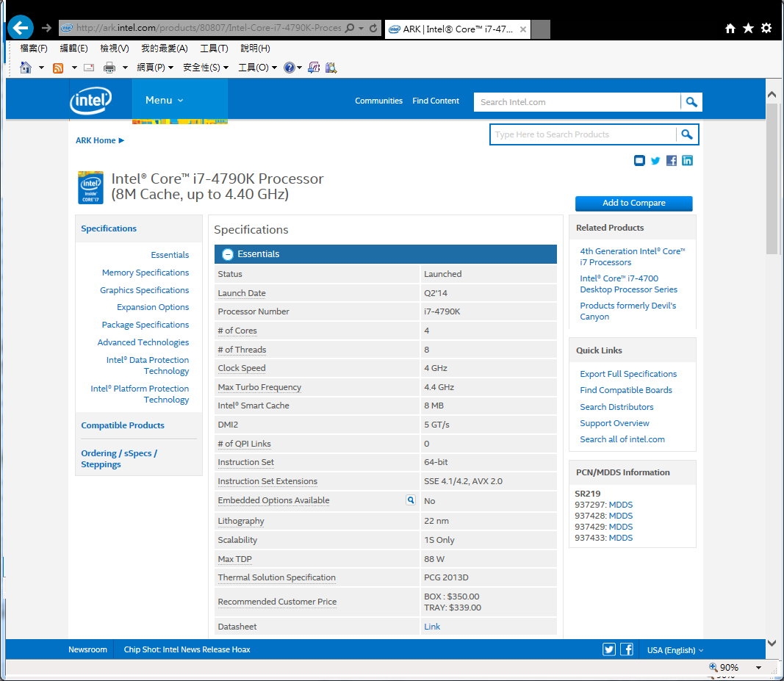Click the share icon left of Twitter icon

pyautogui.click(x=639, y=160)
